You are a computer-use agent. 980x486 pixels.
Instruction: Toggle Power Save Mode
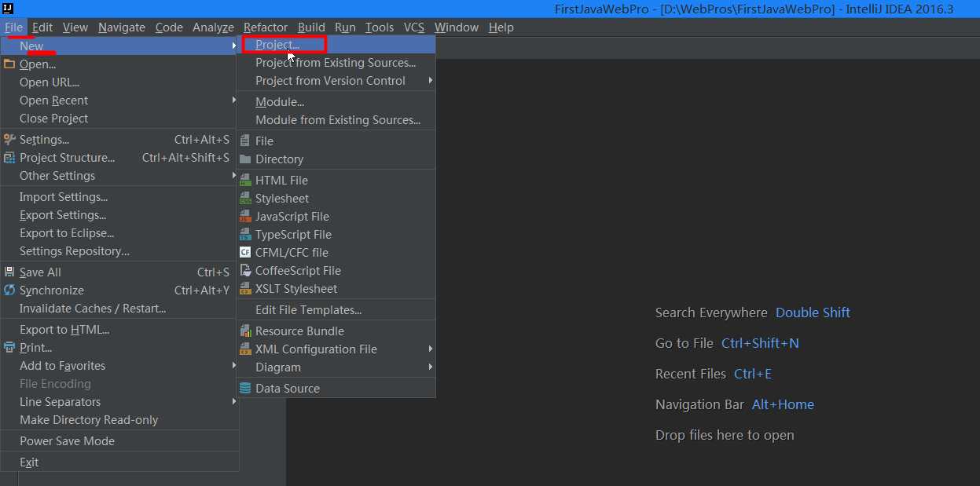coord(119,441)
